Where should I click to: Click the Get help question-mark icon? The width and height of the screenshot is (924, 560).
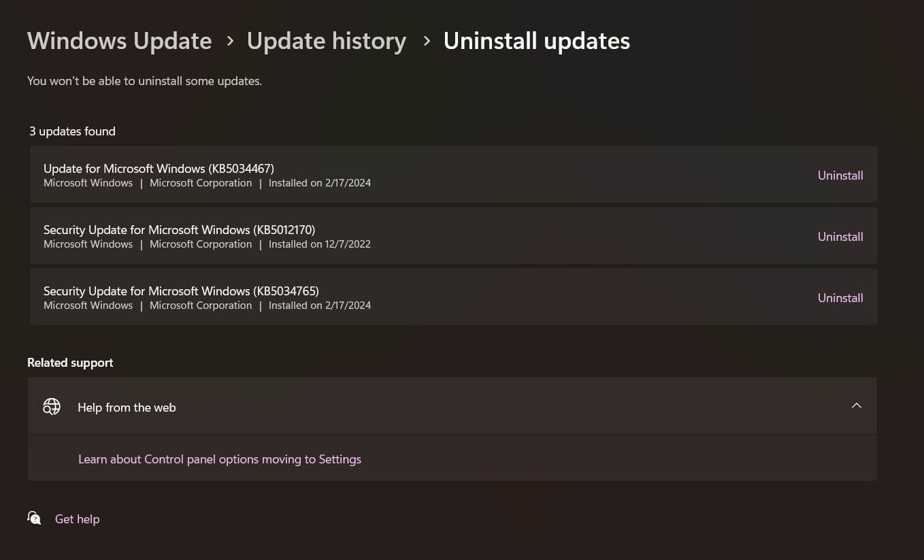pyautogui.click(x=34, y=518)
